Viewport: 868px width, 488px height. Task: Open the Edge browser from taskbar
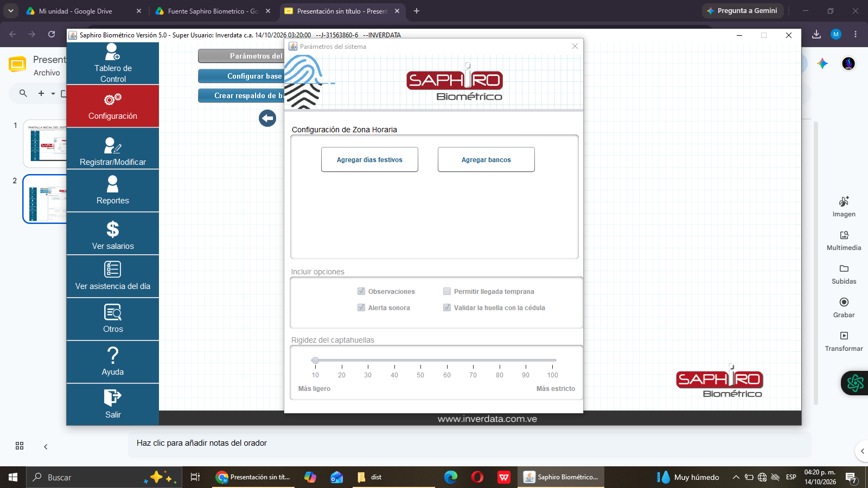click(x=451, y=477)
